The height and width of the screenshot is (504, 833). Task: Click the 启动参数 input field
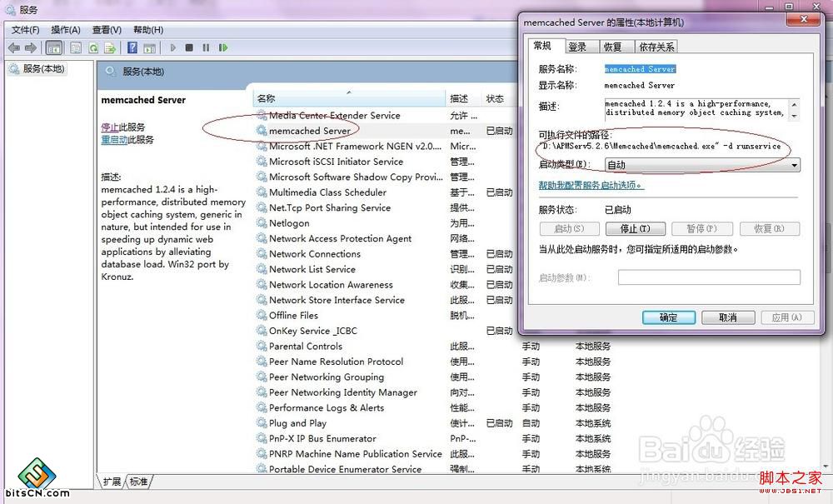coord(709,277)
